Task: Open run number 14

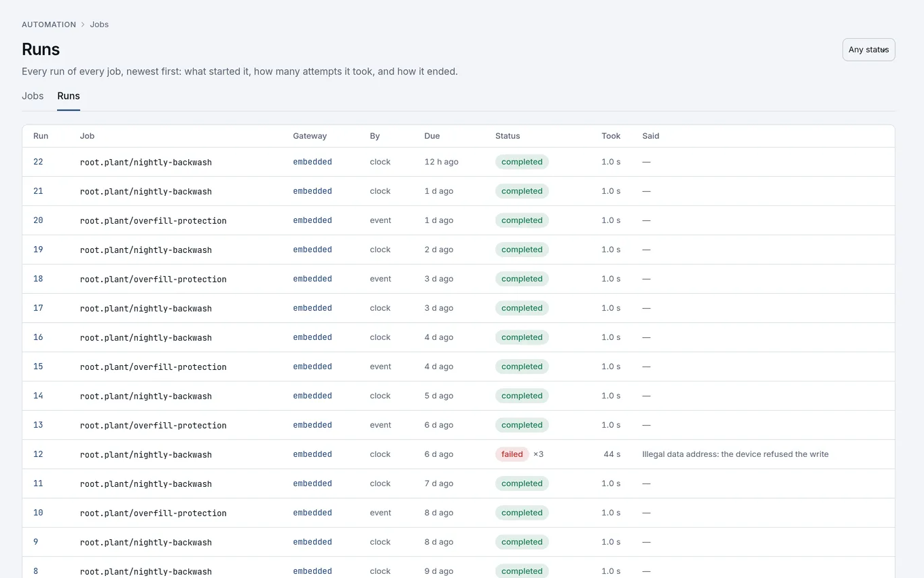Action: click(x=38, y=396)
